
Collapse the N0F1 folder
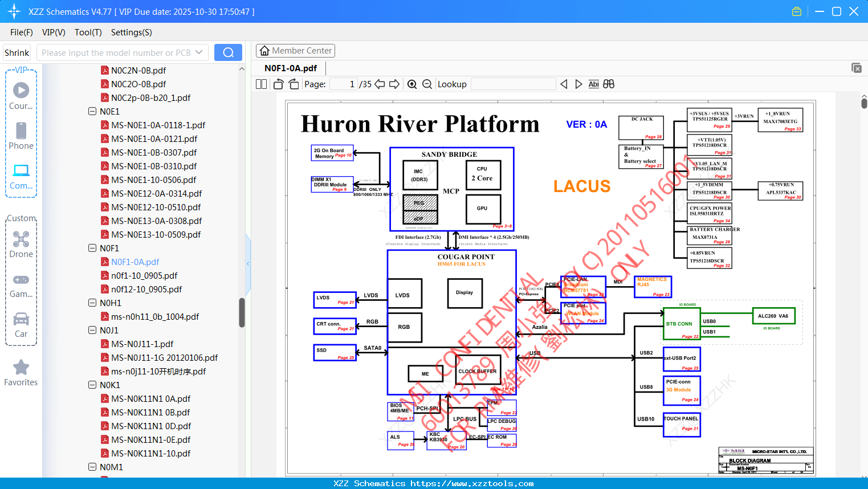click(x=92, y=248)
